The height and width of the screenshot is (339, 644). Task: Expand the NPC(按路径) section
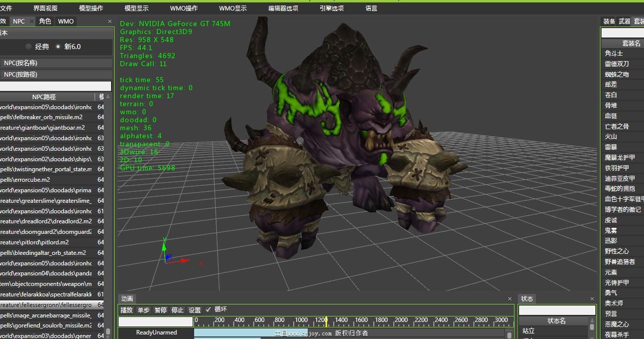[x=57, y=75]
